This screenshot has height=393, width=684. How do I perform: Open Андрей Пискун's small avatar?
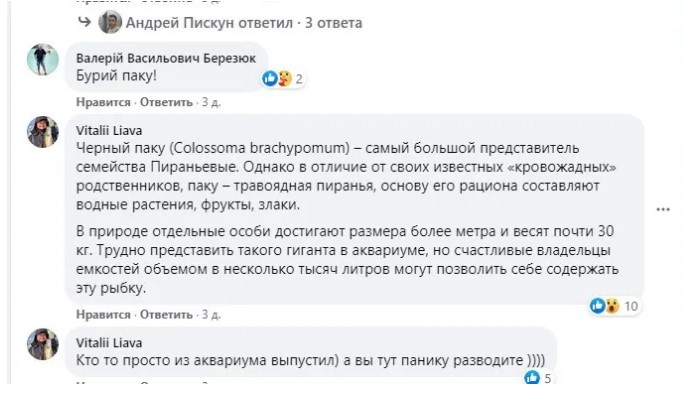(110, 22)
